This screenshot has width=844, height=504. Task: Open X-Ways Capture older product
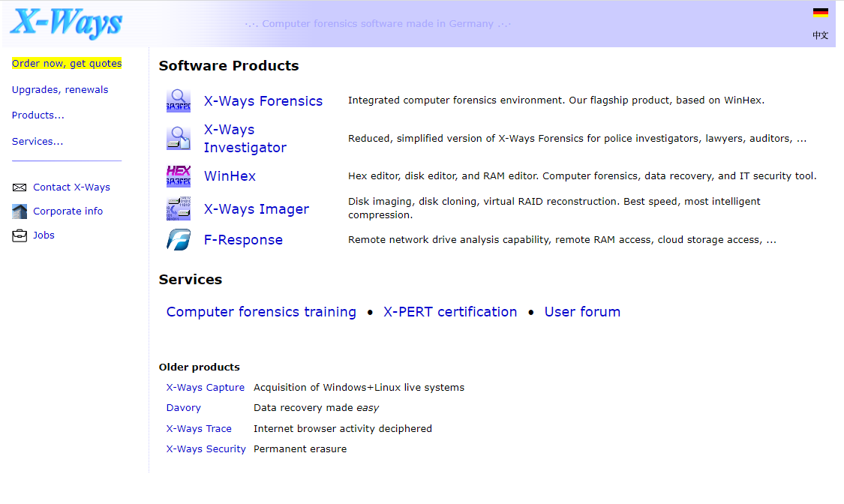(x=205, y=388)
